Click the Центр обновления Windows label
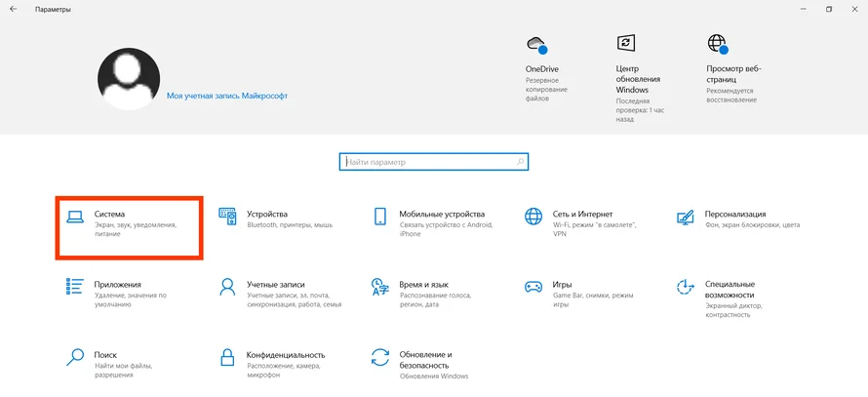Screen dimensions: 868x397 click(x=638, y=79)
